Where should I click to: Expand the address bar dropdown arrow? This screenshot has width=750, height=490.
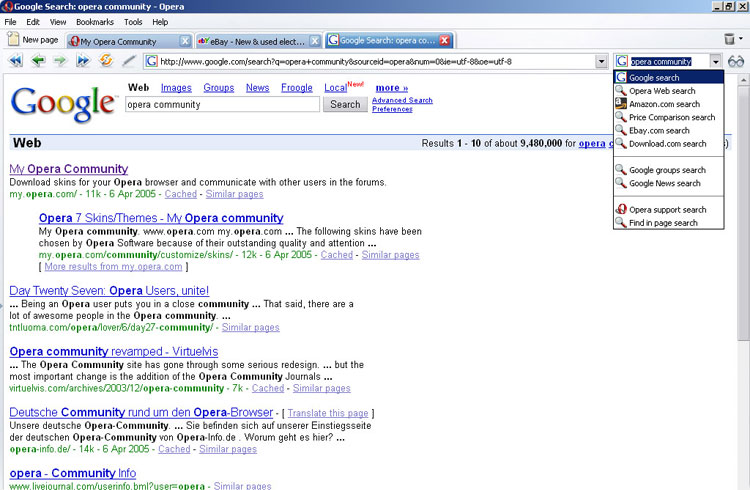tap(602, 62)
